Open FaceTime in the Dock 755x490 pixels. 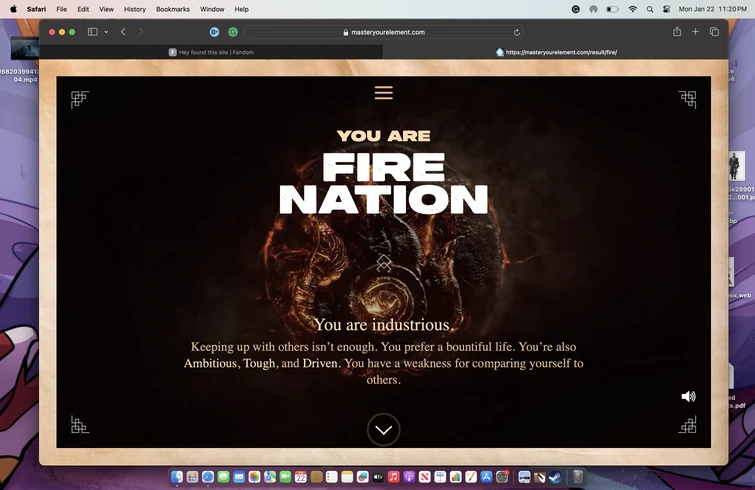click(x=285, y=477)
